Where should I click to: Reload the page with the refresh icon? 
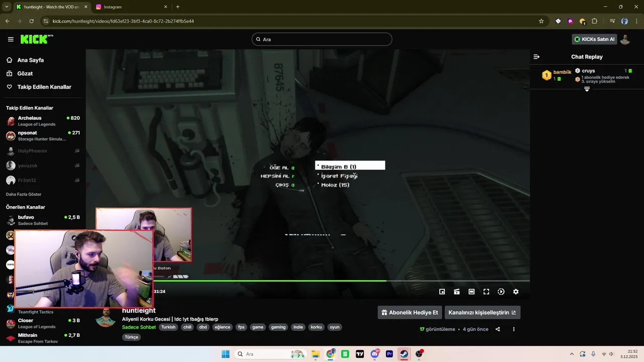[31, 21]
